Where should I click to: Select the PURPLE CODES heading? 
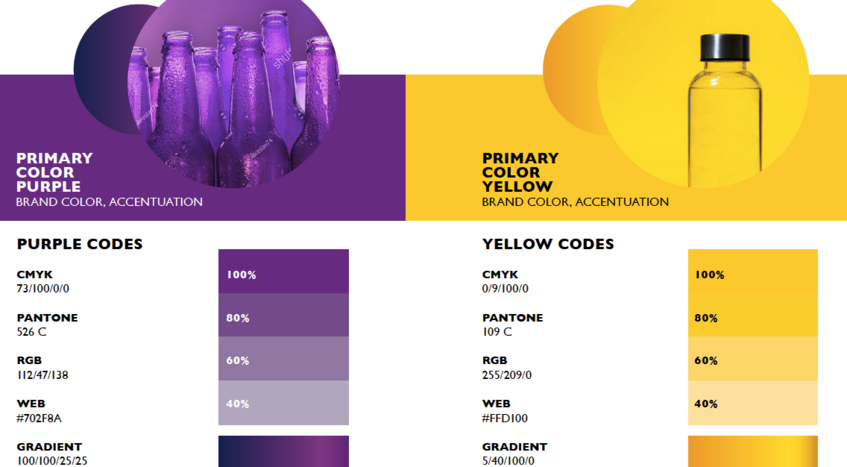(79, 244)
